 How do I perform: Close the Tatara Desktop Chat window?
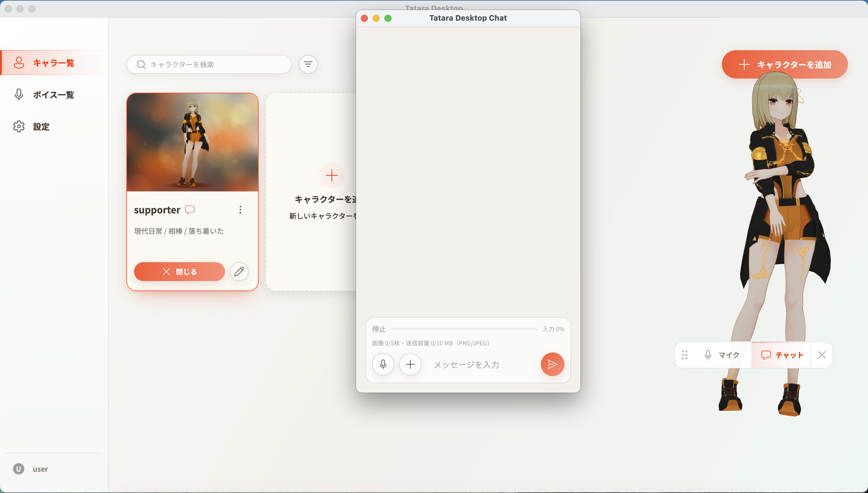[x=364, y=18]
